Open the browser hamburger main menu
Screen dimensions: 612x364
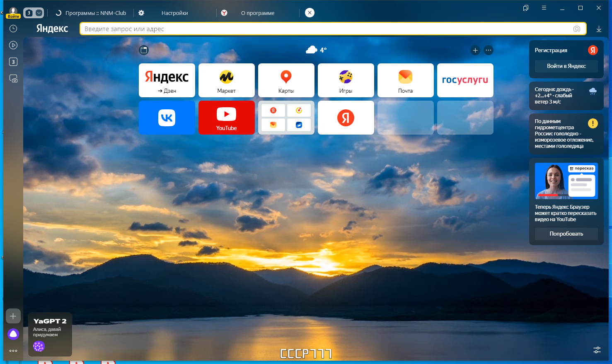point(544,8)
